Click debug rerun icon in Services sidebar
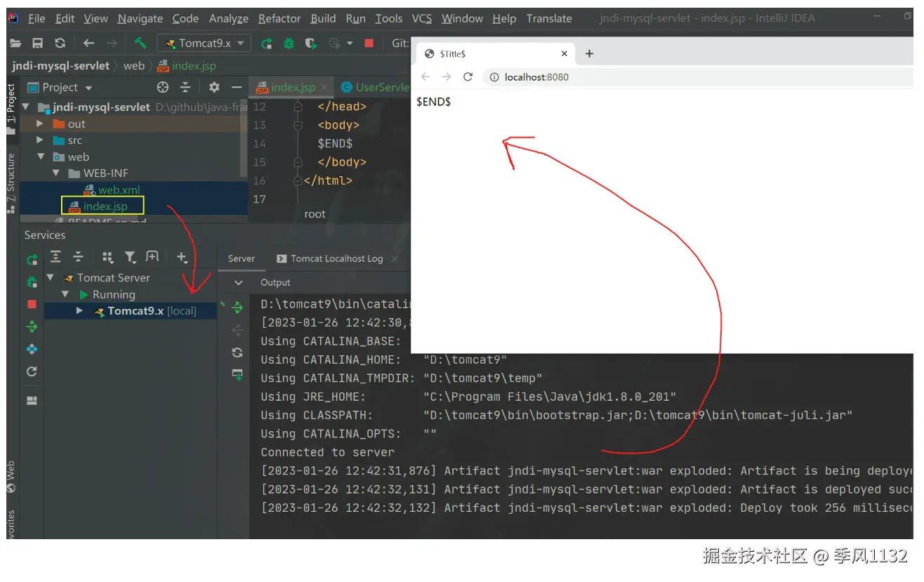This screenshot has width=924, height=582. 32,282
